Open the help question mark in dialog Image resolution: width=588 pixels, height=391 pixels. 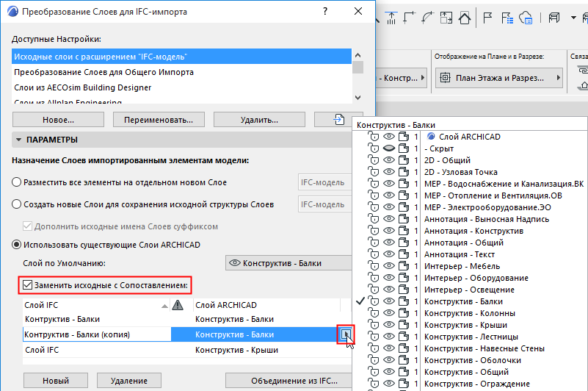(325, 11)
